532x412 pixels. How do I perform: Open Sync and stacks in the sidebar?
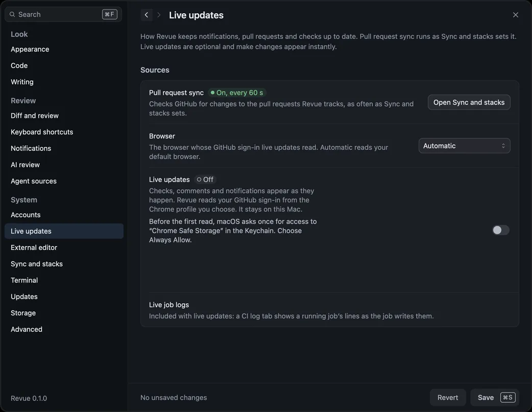pos(64,264)
